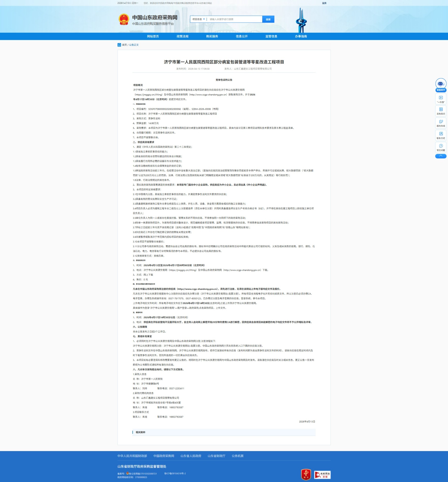The height and width of the screenshot is (482, 448).
Task: Click the 登录 login link
Action: pyautogui.click(x=324, y=3)
